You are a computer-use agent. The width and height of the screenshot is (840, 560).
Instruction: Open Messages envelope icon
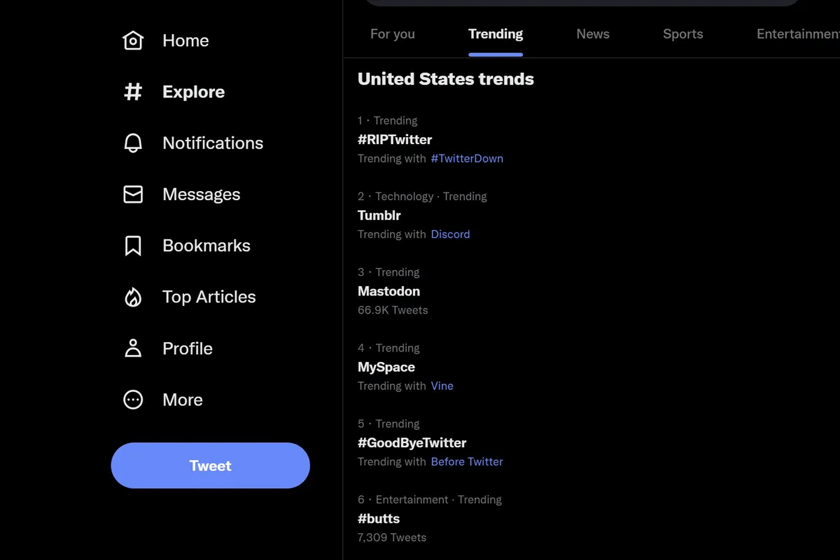point(133,194)
